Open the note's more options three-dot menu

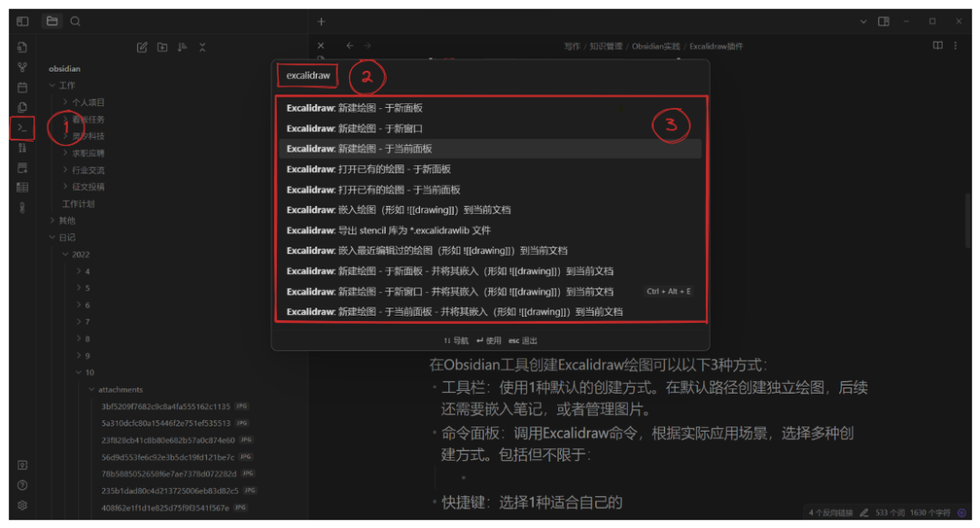tap(955, 45)
